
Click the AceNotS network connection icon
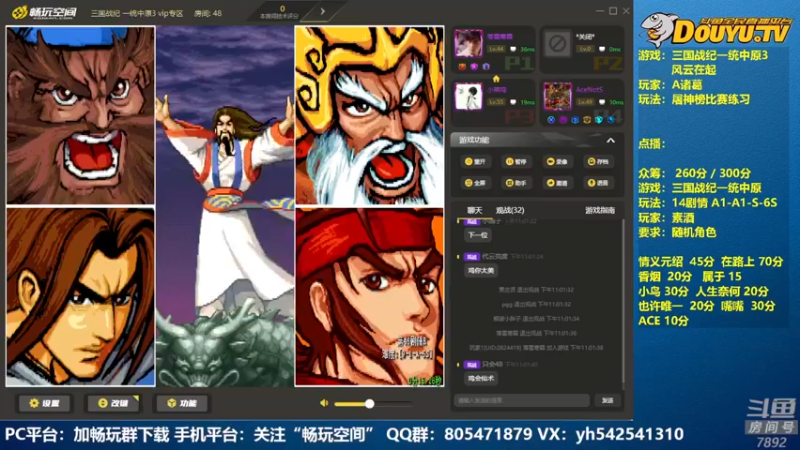[602, 102]
